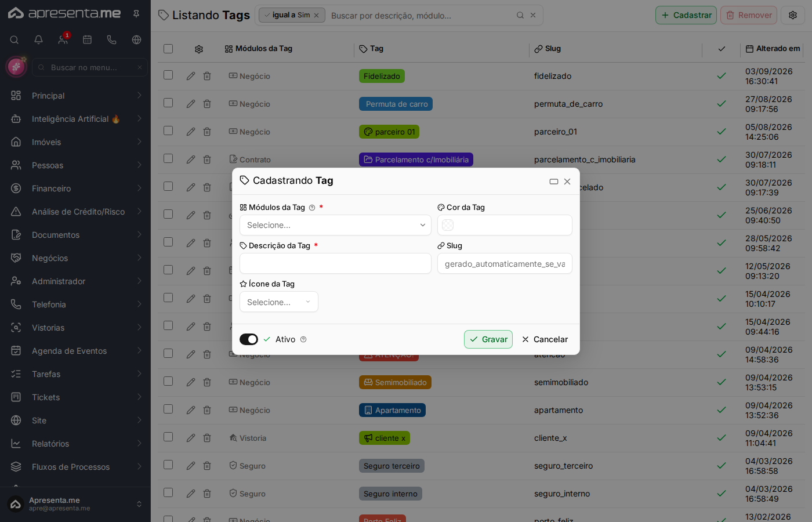Image resolution: width=812 pixels, height=522 pixels.
Task: Focus the Buscar no menu search box
Action: point(90,67)
